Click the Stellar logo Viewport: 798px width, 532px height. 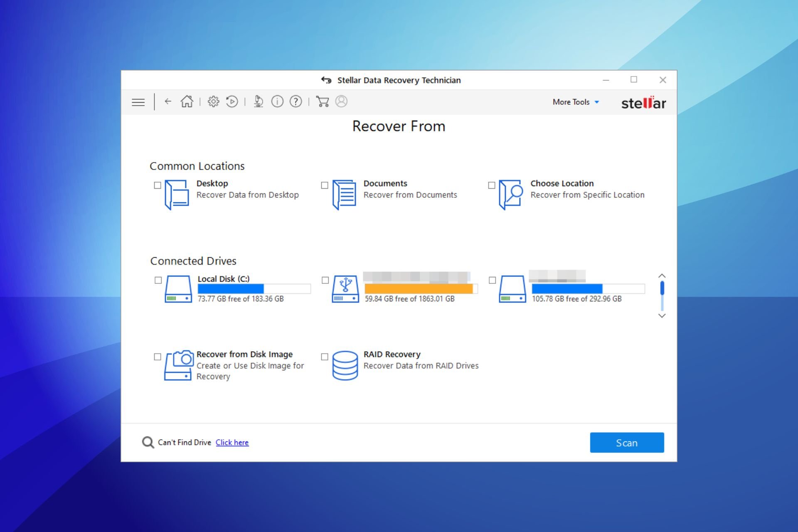(643, 103)
